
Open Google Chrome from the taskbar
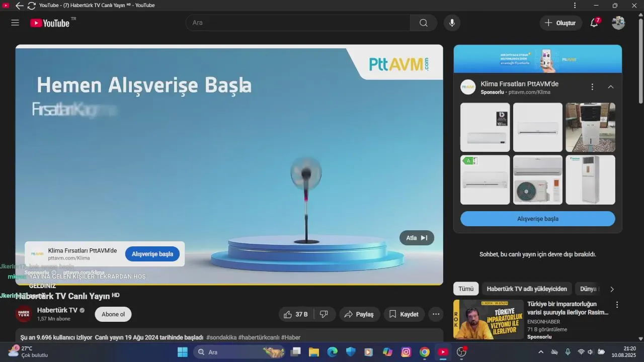click(425, 352)
